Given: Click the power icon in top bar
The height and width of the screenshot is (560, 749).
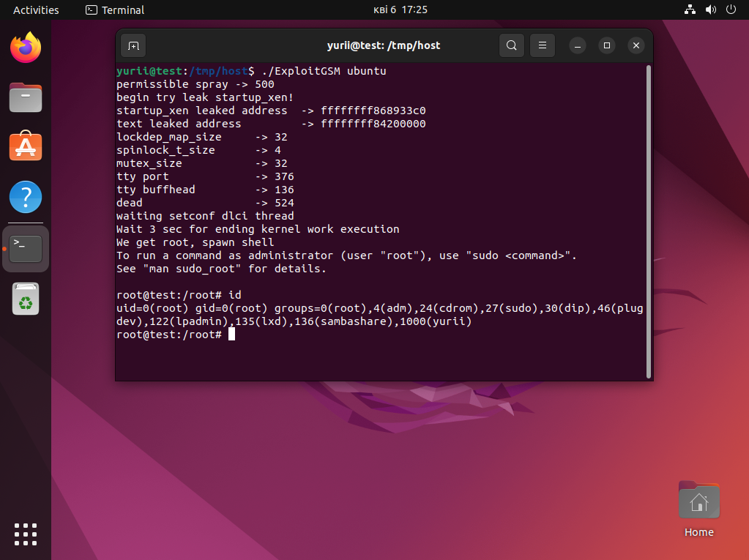Looking at the screenshot, I should (x=731, y=10).
